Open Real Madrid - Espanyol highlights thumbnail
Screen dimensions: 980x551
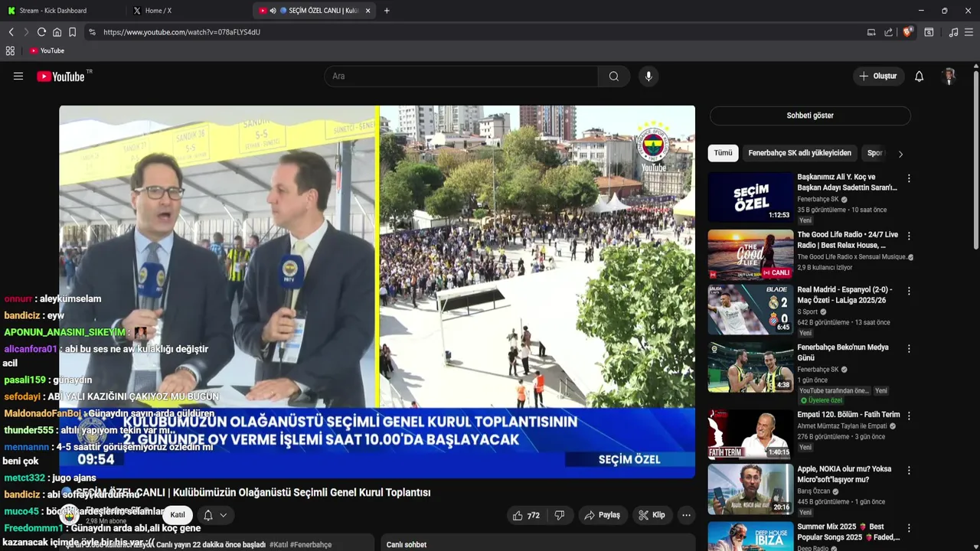750,310
